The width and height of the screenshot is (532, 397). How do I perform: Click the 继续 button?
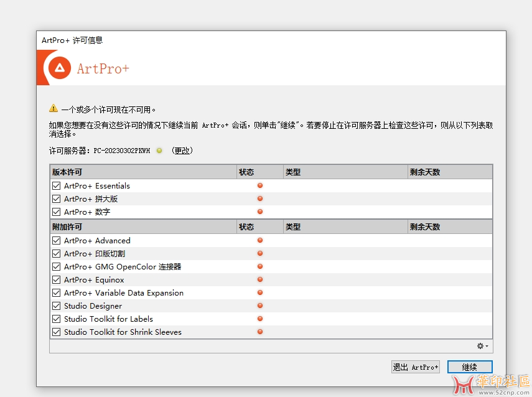click(470, 367)
